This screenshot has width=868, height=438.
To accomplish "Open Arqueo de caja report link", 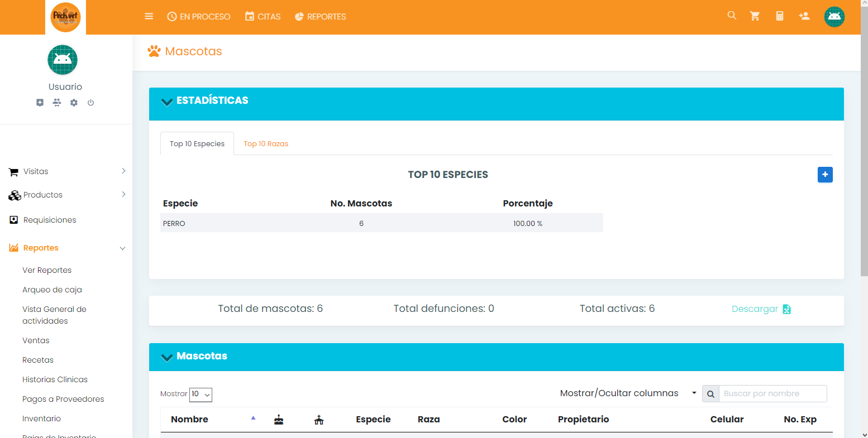I will (52, 290).
